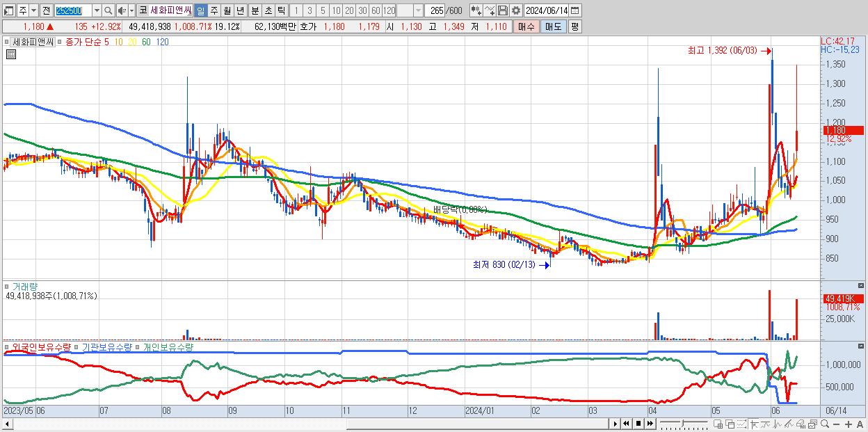Click the 세화피앤씨 stock name label
868x432 pixels.
[172, 10]
